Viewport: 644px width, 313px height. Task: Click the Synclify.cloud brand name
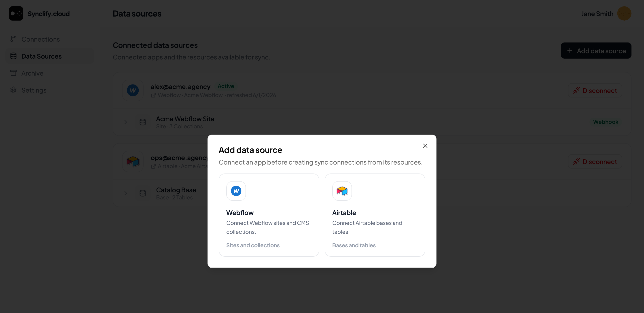49,14
